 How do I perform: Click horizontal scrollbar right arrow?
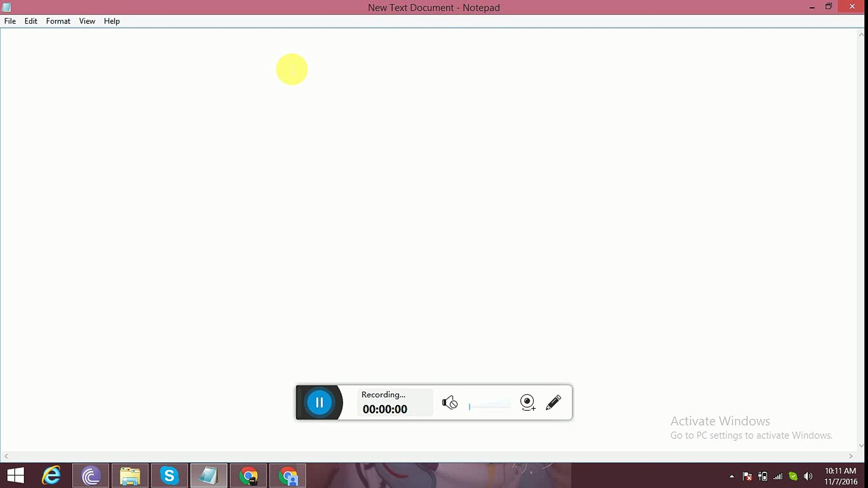(851, 456)
